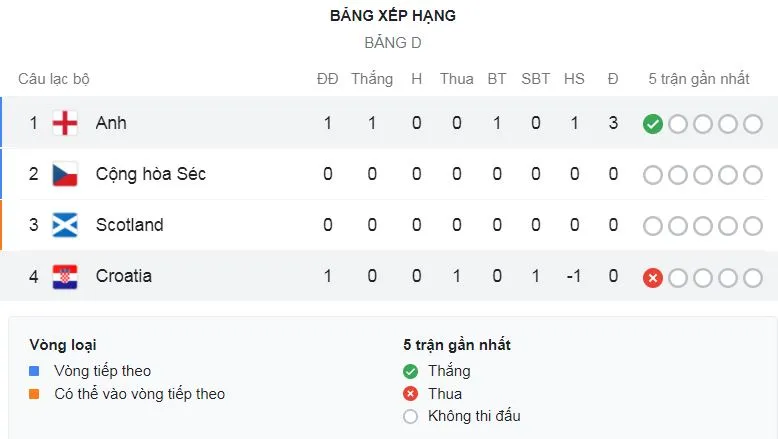778x439 pixels.
Task: Click red Thua icon in the legend
Action: [410, 394]
